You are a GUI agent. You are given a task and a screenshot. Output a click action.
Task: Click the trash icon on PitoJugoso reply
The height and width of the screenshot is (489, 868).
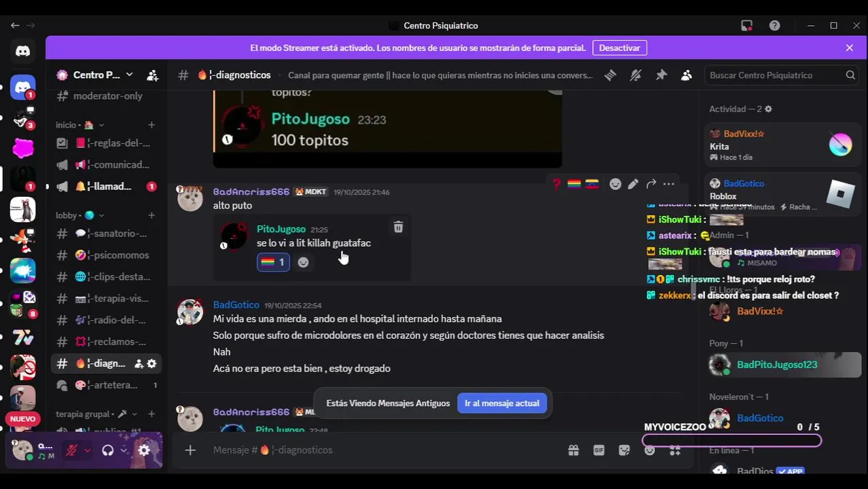tap(398, 228)
